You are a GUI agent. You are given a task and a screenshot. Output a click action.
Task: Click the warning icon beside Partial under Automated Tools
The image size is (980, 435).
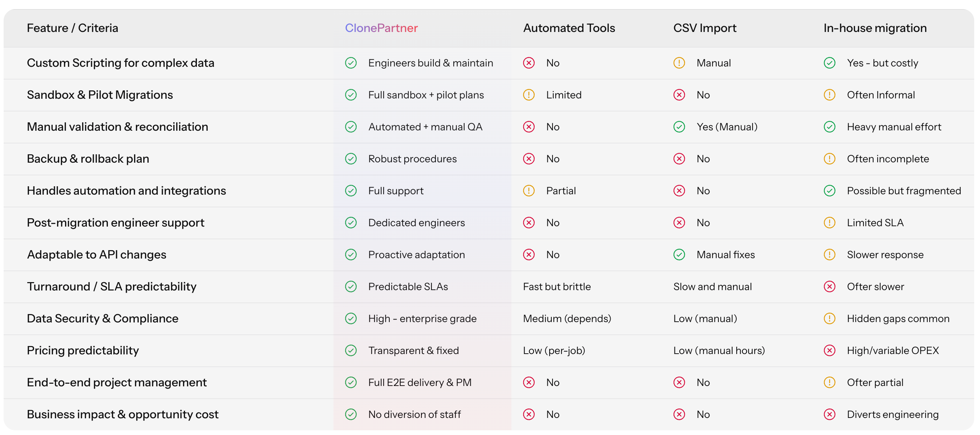pos(529,191)
